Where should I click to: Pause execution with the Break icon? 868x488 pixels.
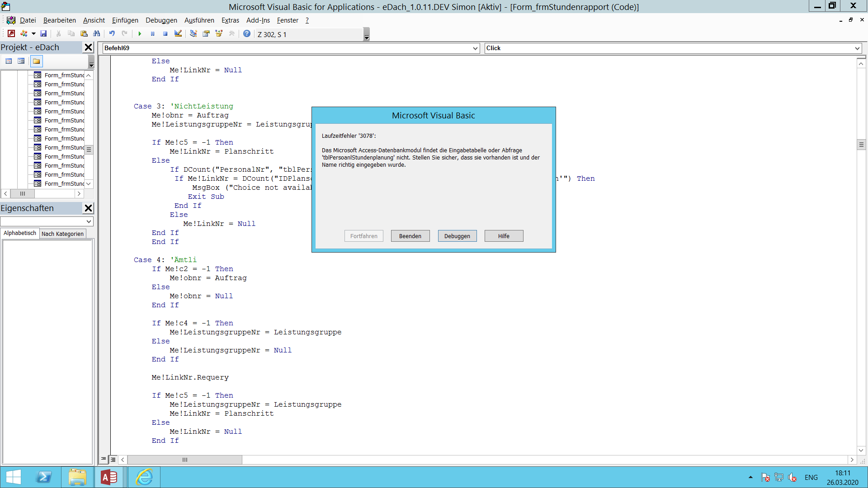[x=152, y=34]
